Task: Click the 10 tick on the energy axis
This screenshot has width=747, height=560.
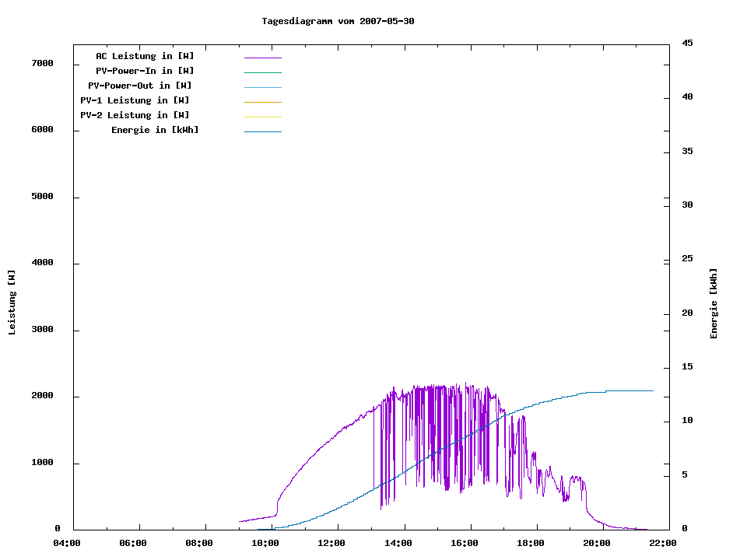Action: pyautogui.click(x=687, y=421)
